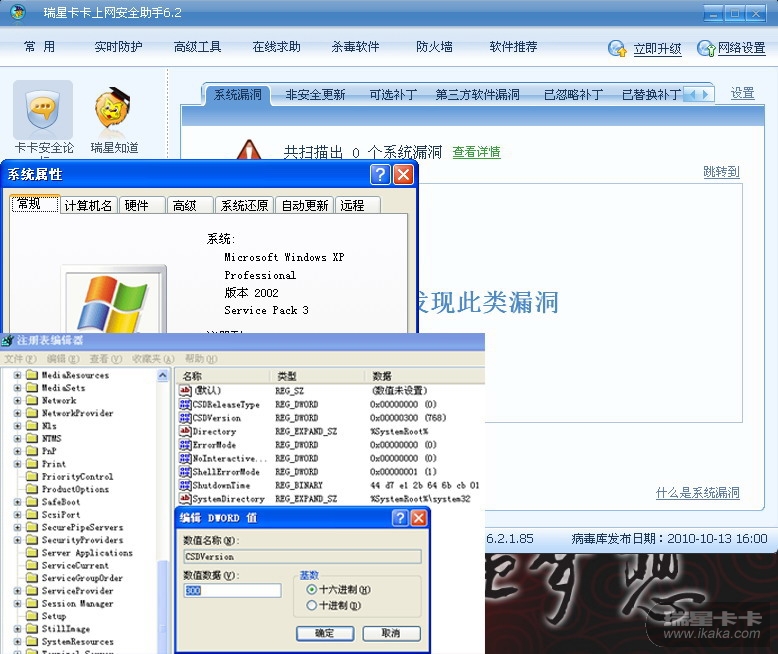Select the SystemDirectory value icon

(185, 498)
